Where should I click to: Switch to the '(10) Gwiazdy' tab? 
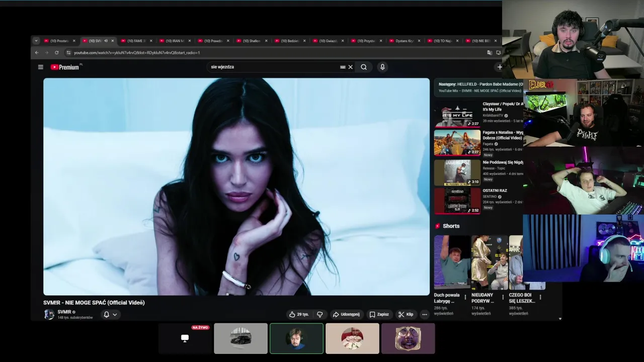coord(328,41)
